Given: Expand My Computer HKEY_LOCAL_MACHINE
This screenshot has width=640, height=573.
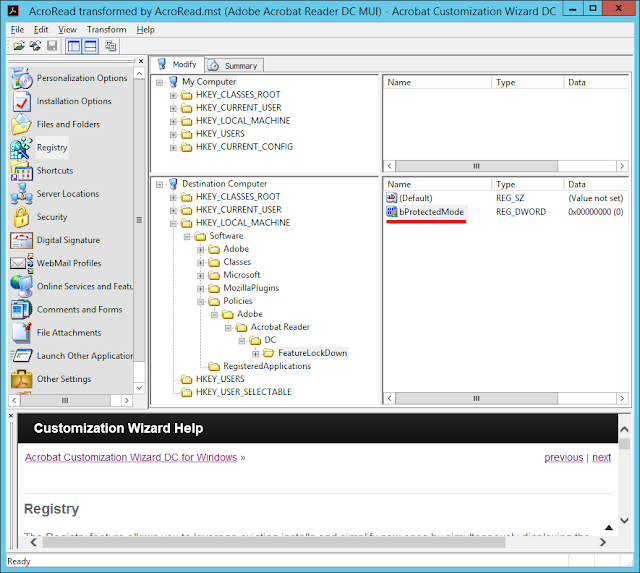Looking at the screenshot, I should pos(173,122).
